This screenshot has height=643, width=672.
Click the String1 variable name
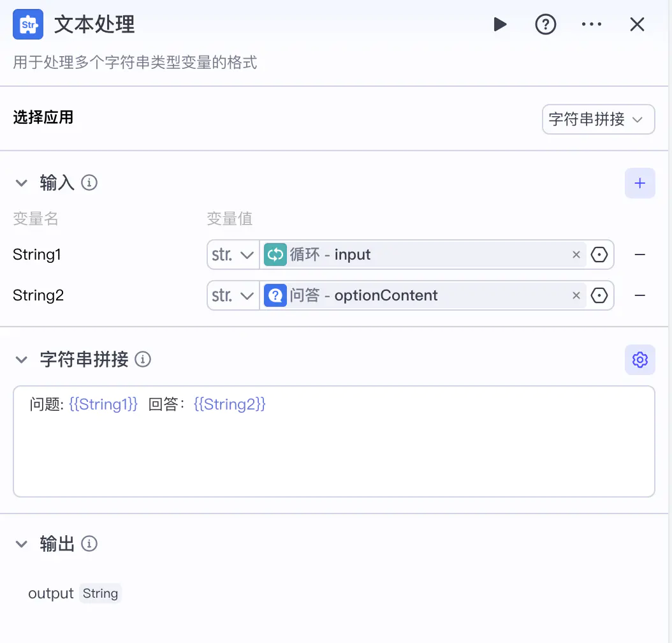[x=37, y=255]
